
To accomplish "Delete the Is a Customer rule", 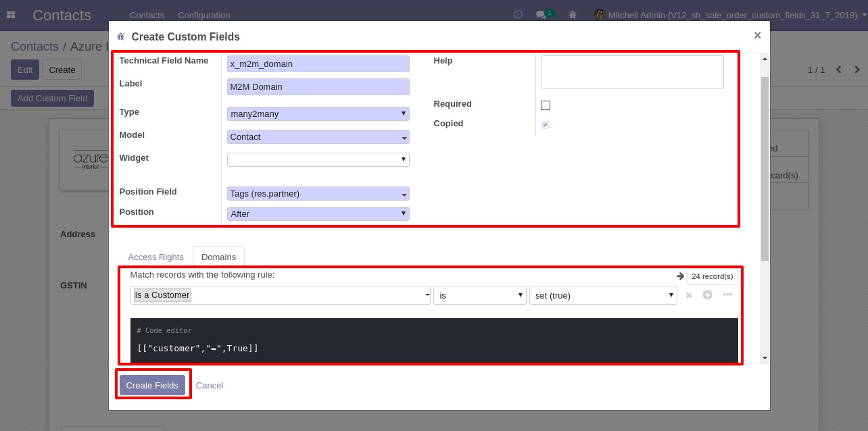I will coord(689,295).
